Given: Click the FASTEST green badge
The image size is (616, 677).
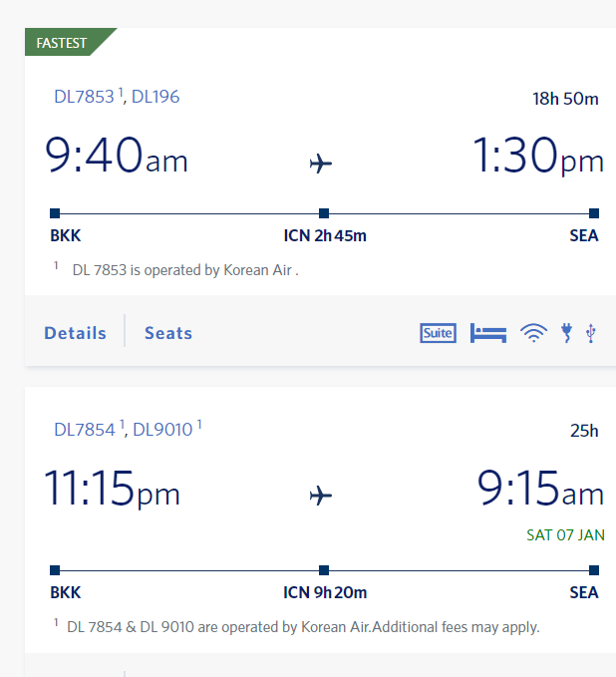Looking at the screenshot, I should click(64, 42).
